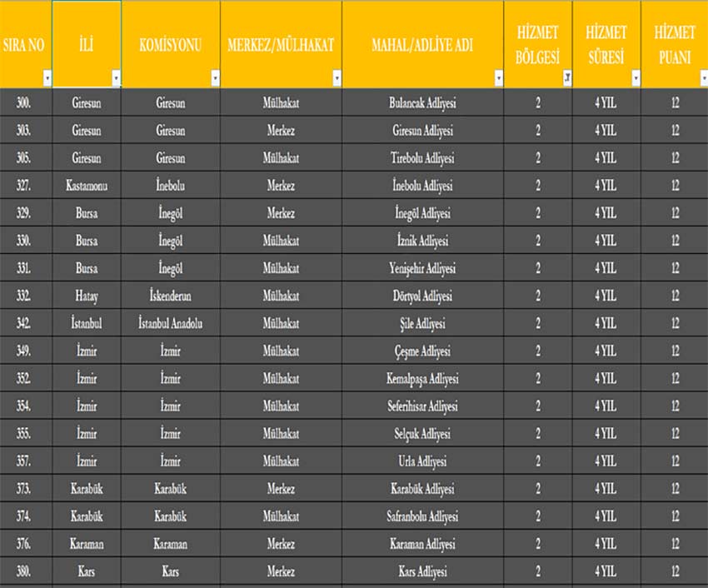Select the İLİ header cell

tap(87, 44)
